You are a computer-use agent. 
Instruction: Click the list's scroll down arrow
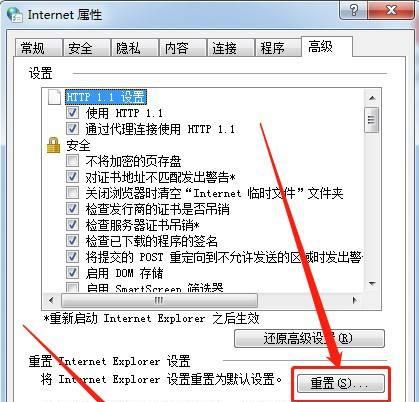[x=372, y=284]
